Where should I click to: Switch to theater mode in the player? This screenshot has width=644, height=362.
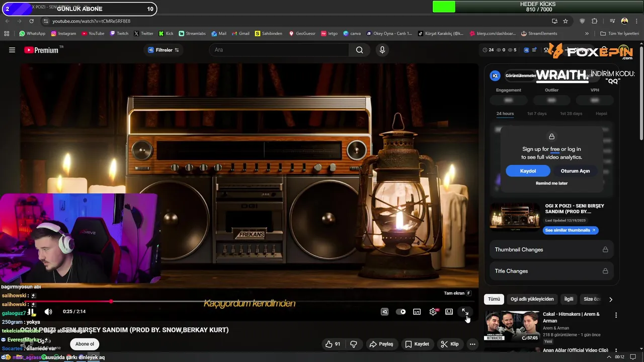[x=449, y=312]
